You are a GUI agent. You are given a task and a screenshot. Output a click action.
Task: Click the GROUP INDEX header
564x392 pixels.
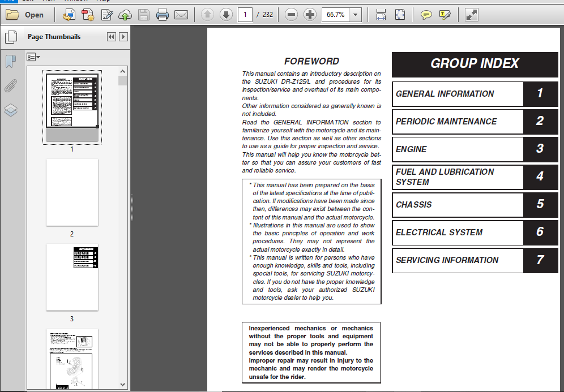click(475, 64)
